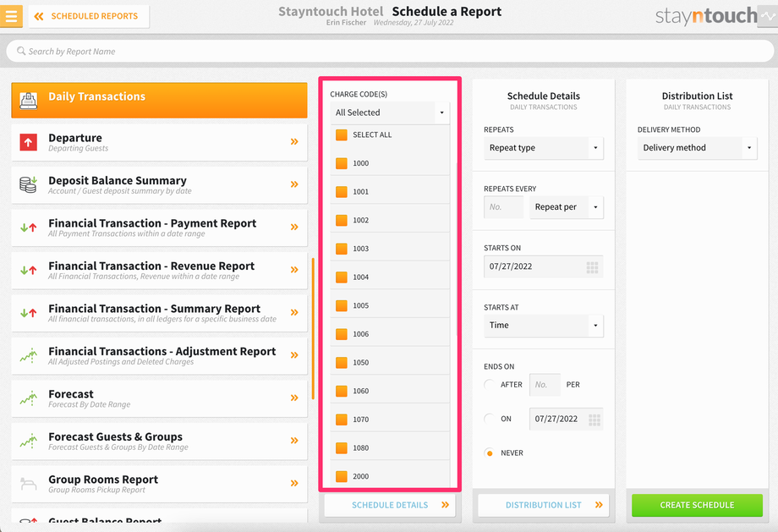Viewport: 778px width, 532px height.
Task: Click Summary Report row chevron arrows
Action: click(x=294, y=312)
